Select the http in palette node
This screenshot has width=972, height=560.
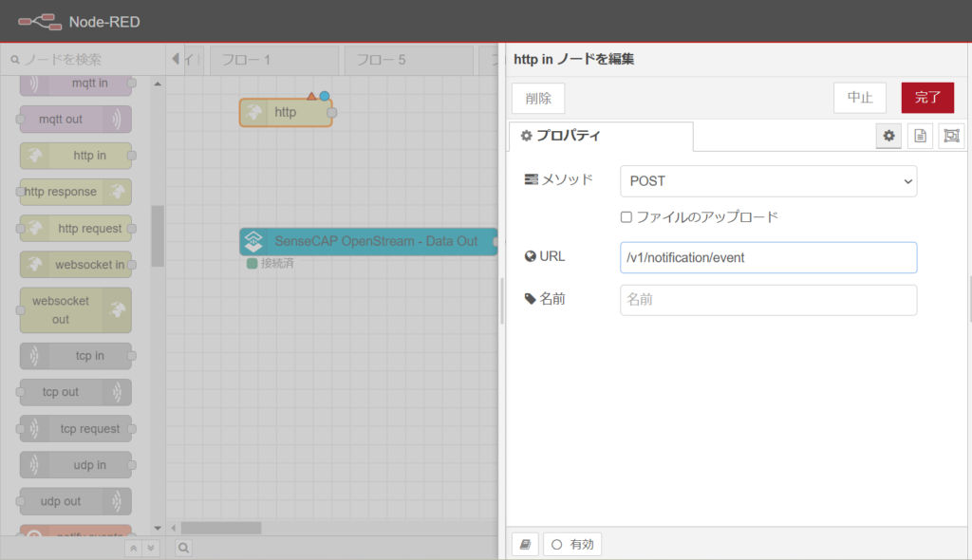coord(76,156)
